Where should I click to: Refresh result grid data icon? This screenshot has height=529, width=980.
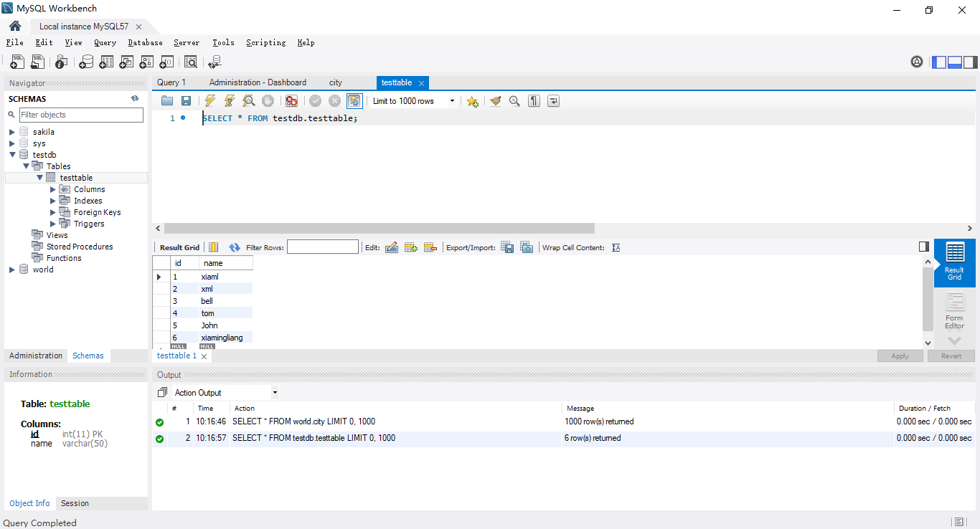point(235,247)
